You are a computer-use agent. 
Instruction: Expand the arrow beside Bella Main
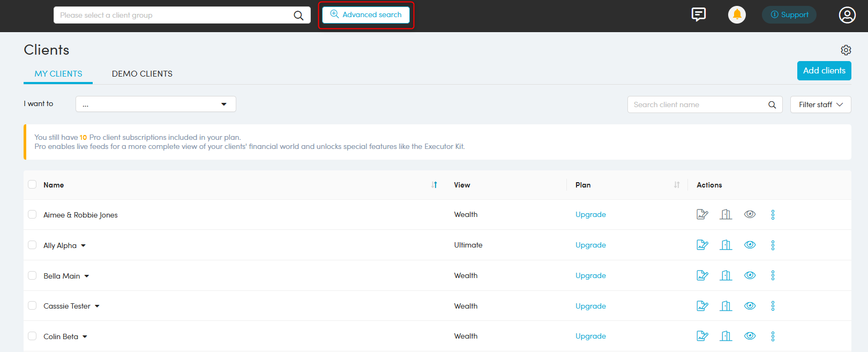pyautogui.click(x=87, y=276)
